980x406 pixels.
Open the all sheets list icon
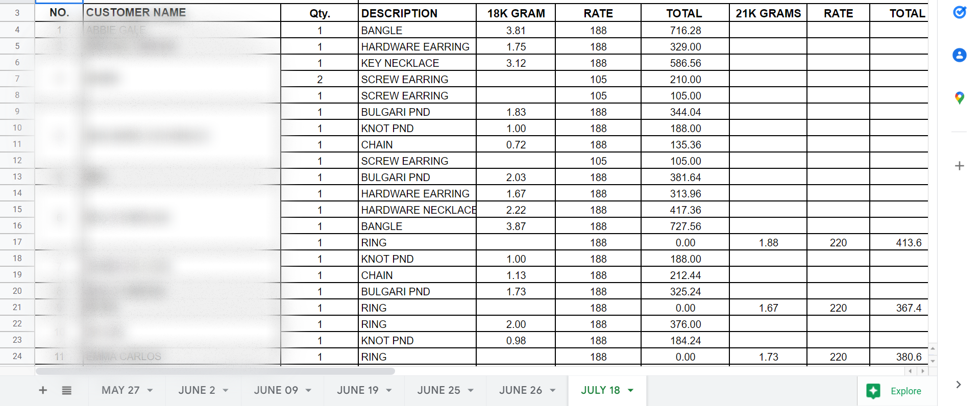coord(66,390)
